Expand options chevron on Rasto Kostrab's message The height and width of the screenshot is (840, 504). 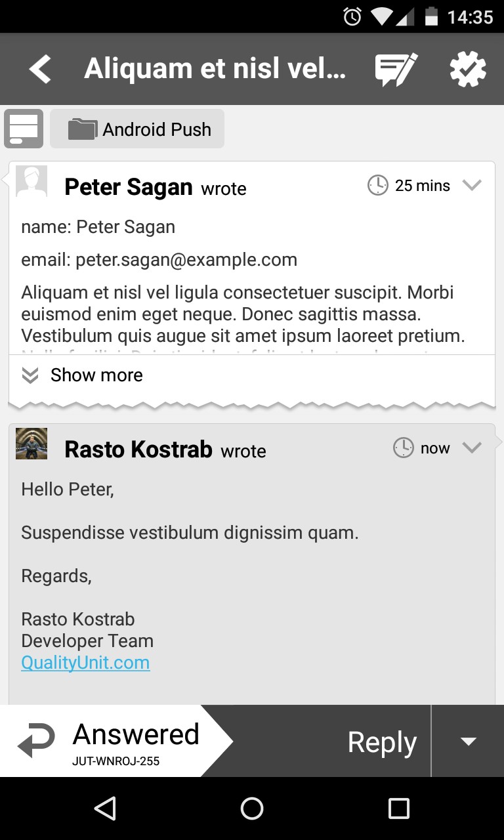point(472,448)
